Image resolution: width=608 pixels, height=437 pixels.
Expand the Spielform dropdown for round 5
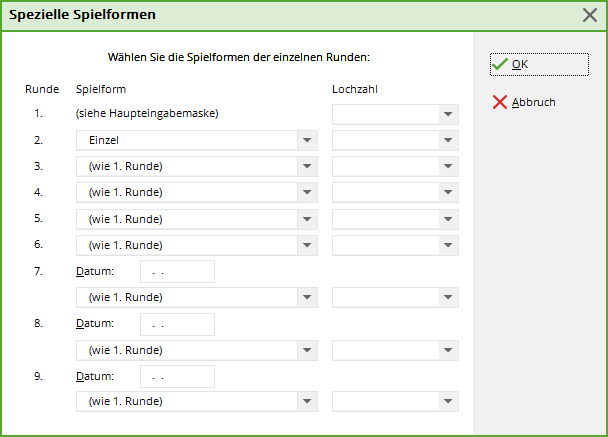[x=306, y=219]
